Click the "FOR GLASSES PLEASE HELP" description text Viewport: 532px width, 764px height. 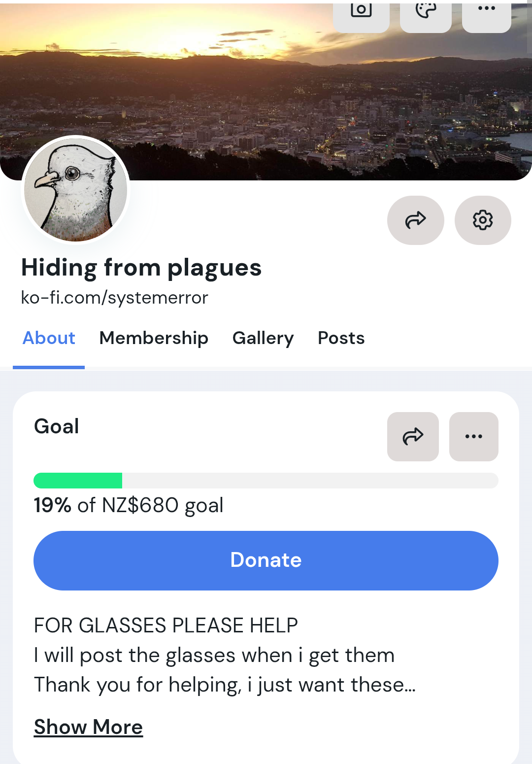[166, 625]
